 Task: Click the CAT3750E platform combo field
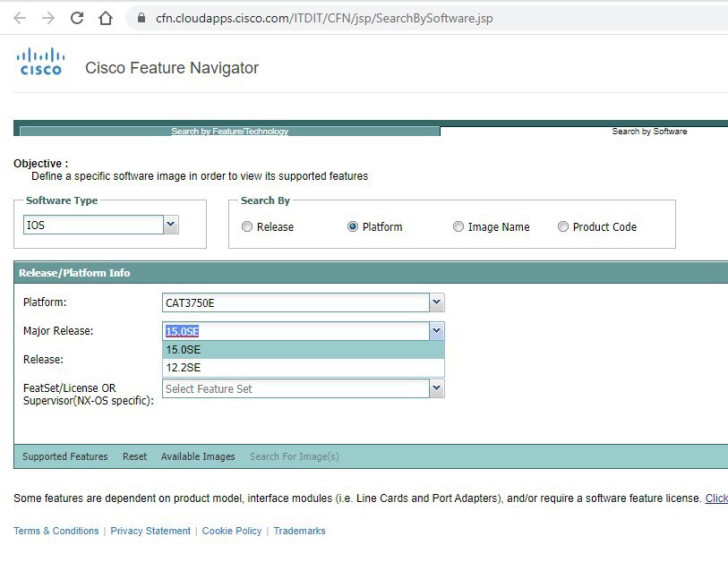[295, 302]
